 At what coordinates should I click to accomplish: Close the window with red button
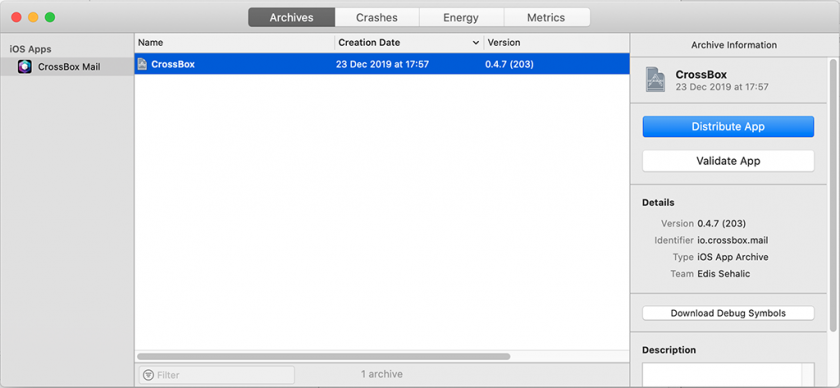pos(16,17)
